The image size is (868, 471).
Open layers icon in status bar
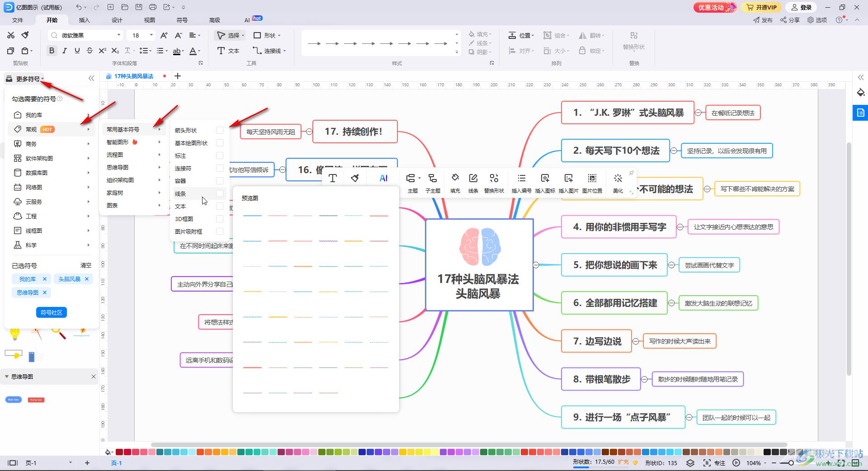tap(690, 463)
